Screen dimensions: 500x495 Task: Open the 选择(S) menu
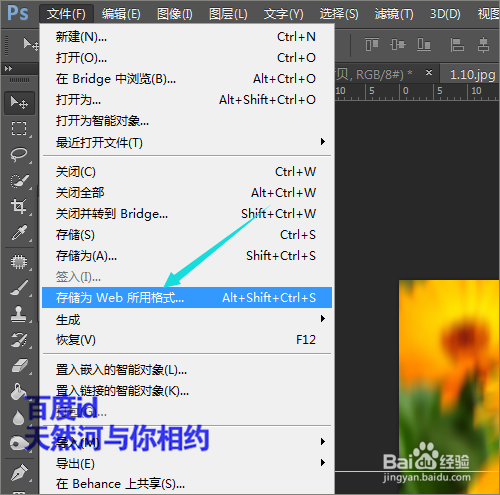coord(339,14)
